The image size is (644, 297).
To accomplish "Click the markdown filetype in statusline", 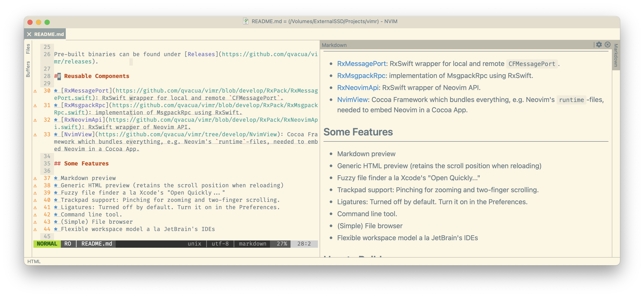I will [252, 244].
